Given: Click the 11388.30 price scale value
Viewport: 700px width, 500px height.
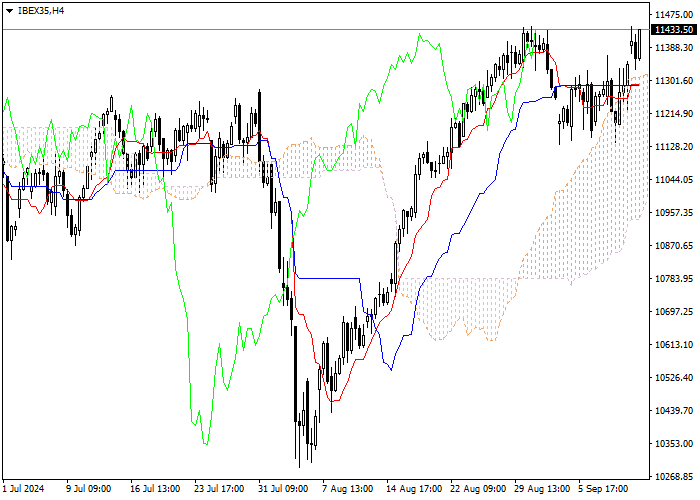Looking at the screenshot, I should [674, 48].
